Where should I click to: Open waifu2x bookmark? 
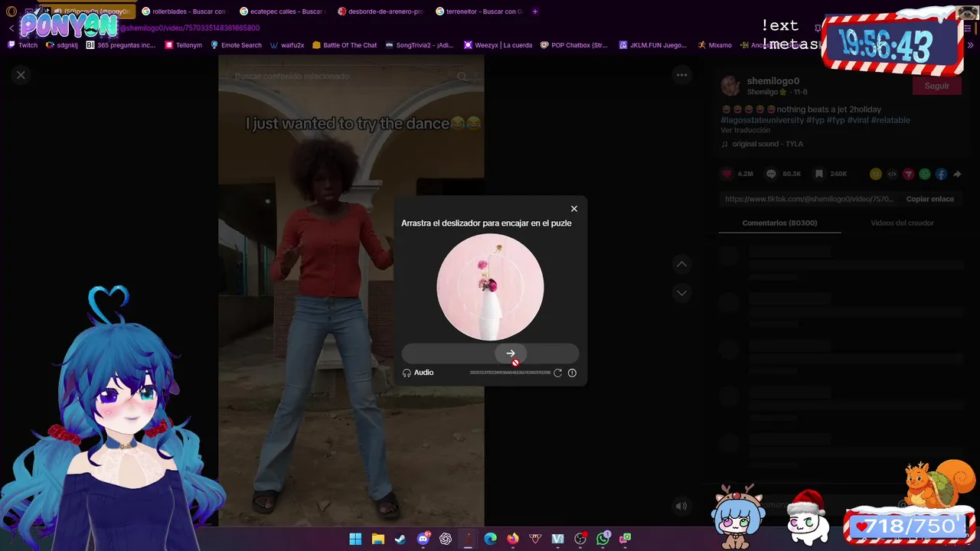pyautogui.click(x=287, y=45)
